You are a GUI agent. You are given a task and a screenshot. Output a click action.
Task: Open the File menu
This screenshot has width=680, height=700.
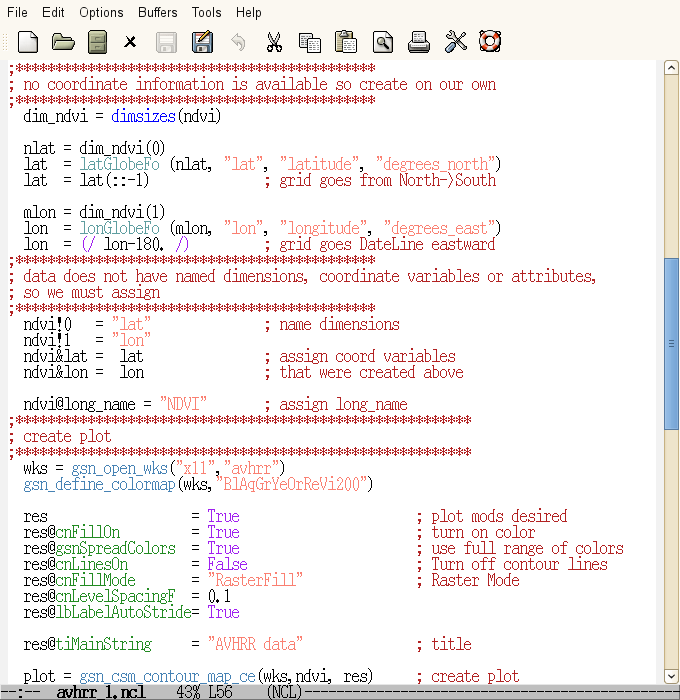17,12
